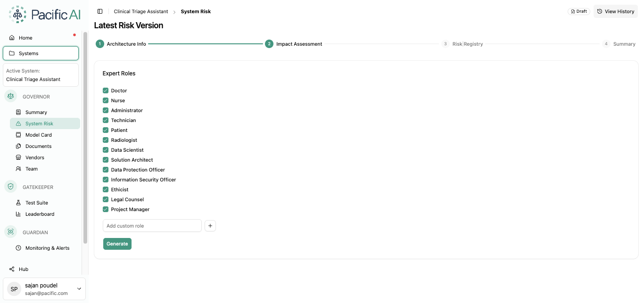Click the Documents stack icon
Screen dimensions: 644x303
click(x=18, y=146)
